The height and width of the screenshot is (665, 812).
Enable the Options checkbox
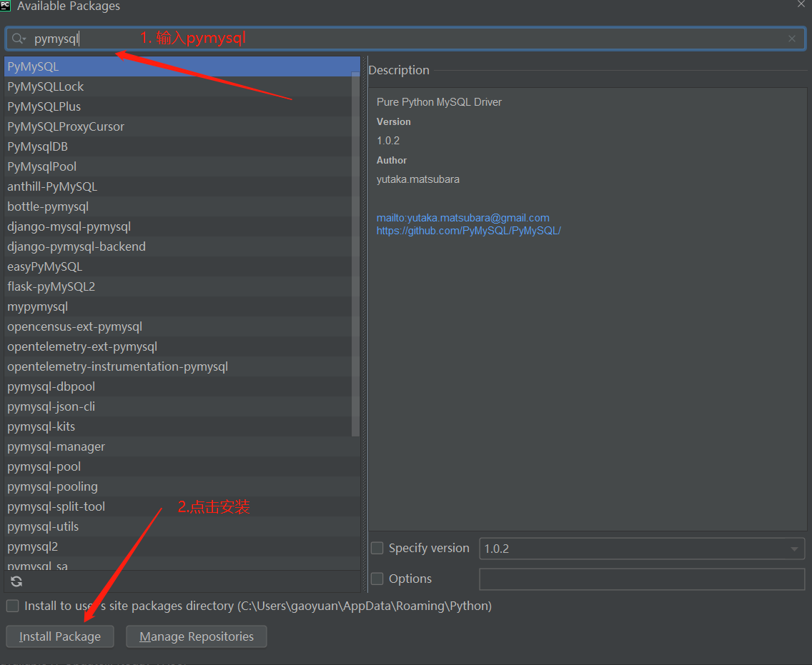tap(377, 579)
